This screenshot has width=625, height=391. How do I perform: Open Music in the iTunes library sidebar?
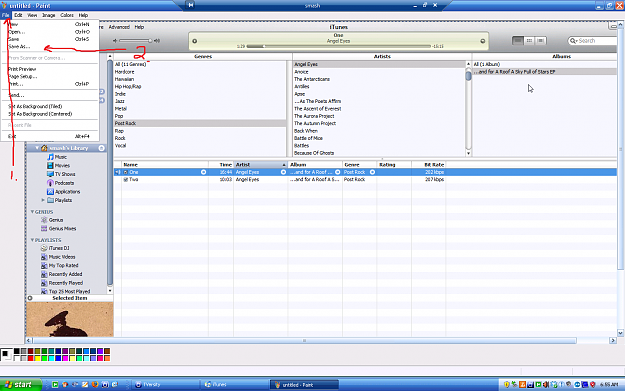point(57,157)
